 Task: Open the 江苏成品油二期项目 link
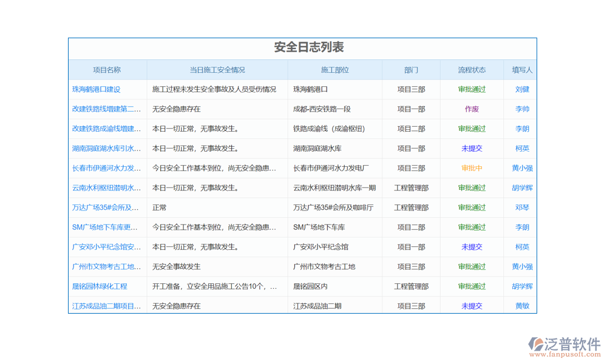(x=107, y=306)
